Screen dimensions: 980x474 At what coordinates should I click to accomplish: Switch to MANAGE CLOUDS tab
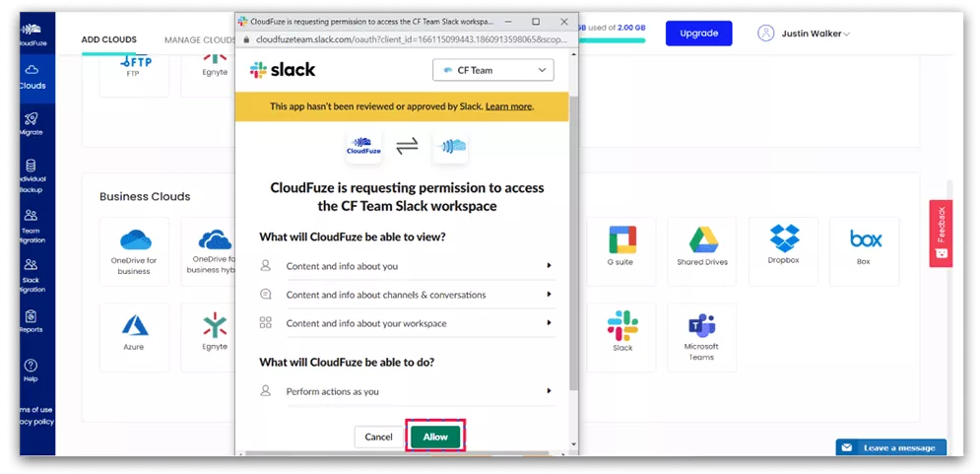(200, 40)
